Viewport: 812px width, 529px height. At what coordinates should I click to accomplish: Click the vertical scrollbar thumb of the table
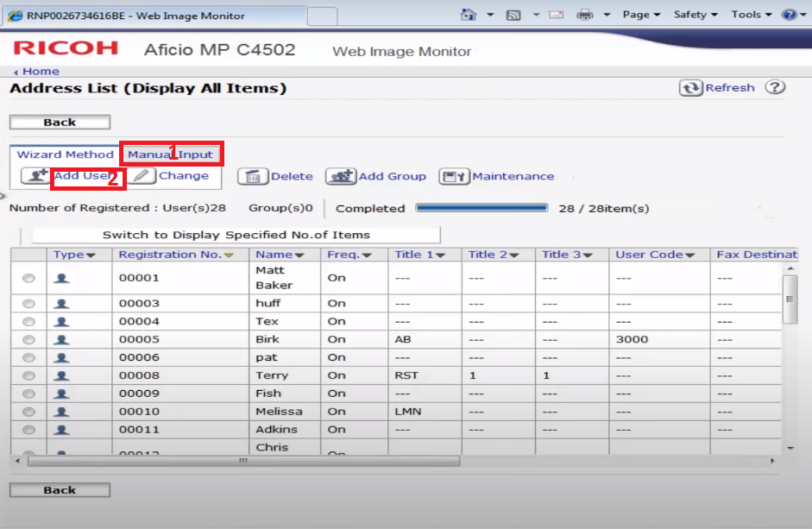coord(790,299)
